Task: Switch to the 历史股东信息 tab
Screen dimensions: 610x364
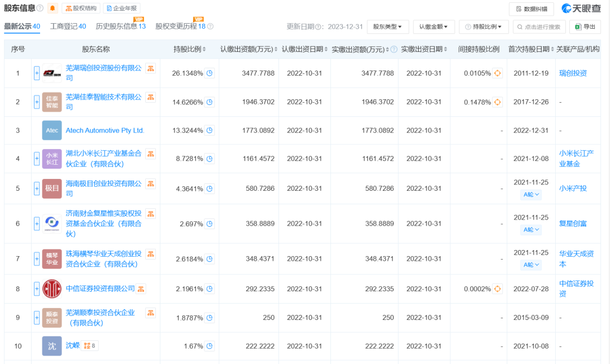Action: (120, 27)
